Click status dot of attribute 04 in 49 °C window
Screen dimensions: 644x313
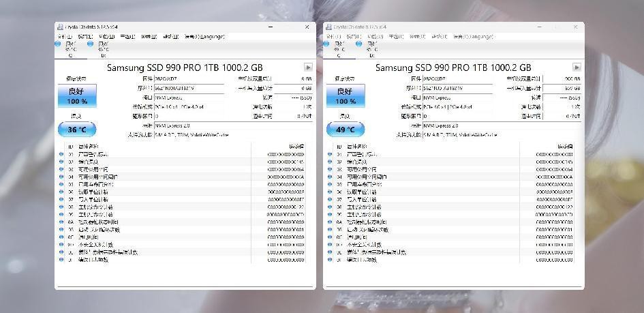[x=330, y=177]
